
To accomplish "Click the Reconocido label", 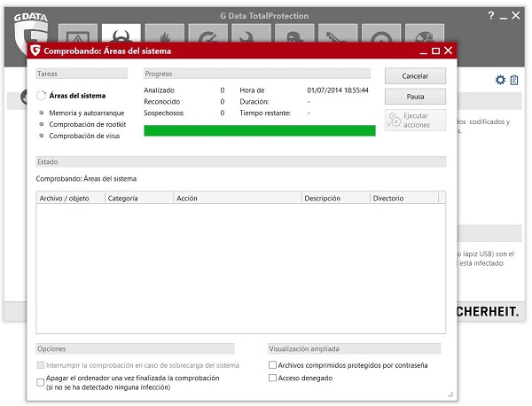I will [162, 101].
